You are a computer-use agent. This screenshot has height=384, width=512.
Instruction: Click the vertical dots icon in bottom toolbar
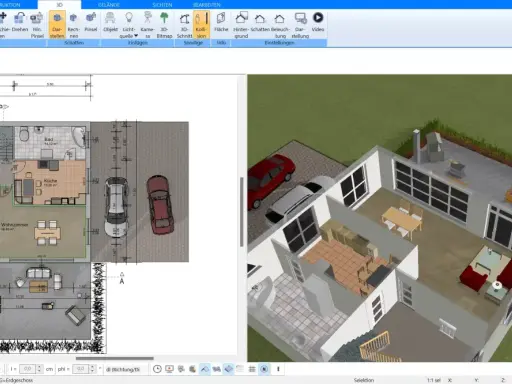(x=278, y=369)
